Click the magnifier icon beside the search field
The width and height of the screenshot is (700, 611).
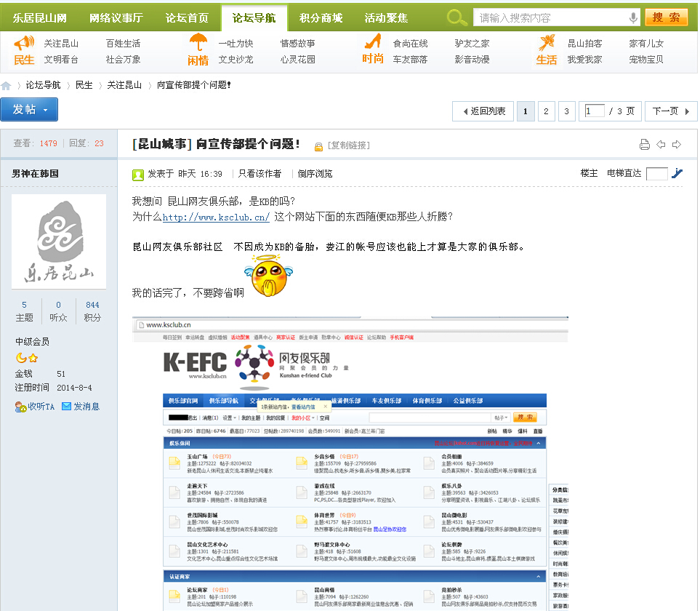pyautogui.click(x=457, y=17)
